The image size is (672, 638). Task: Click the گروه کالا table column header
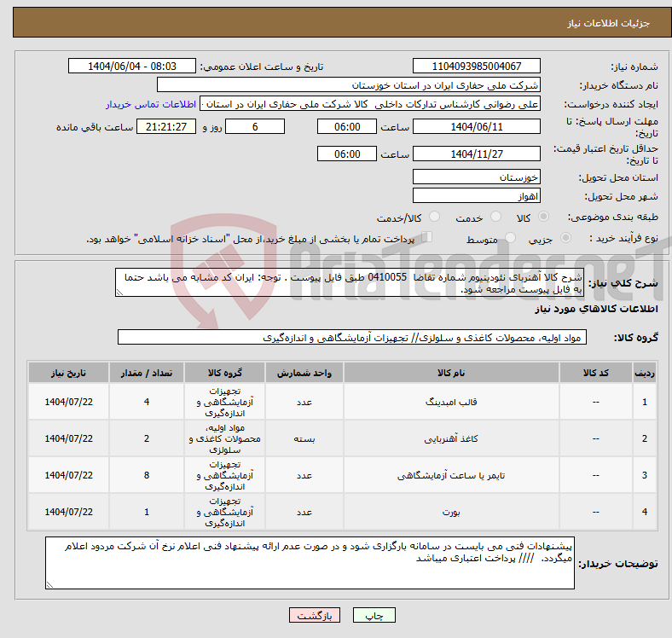click(225, 373)
